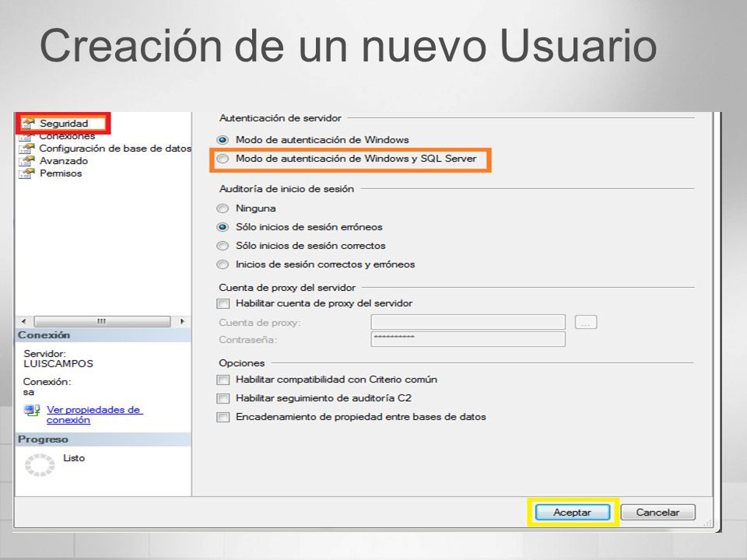Click the dialog resize grip corner

click(x=707, y=523)
